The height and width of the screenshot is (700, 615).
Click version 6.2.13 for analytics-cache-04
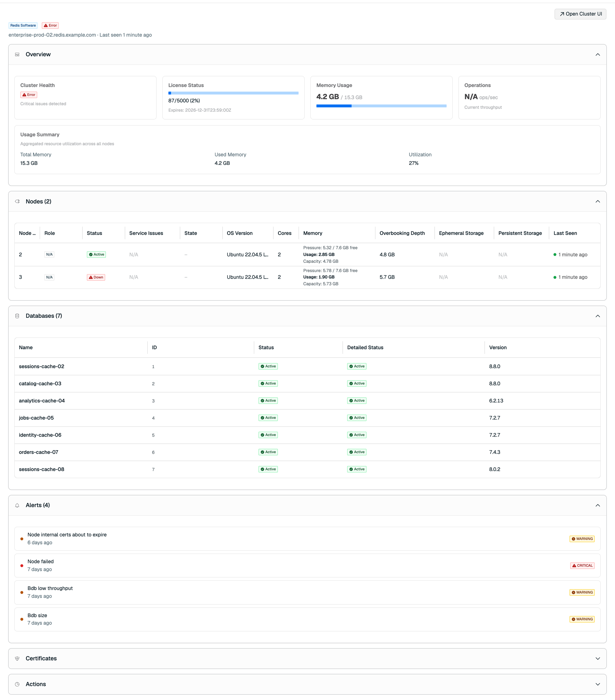(x=496, y=401)
